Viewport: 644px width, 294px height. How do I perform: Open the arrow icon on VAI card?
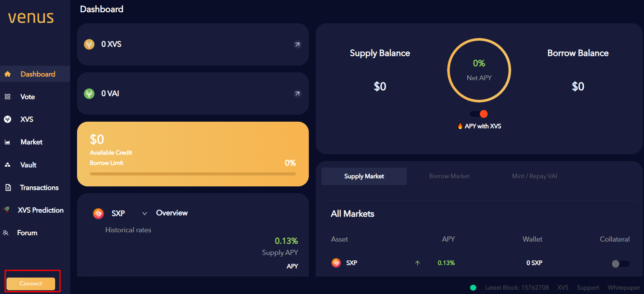coord(298,94)
